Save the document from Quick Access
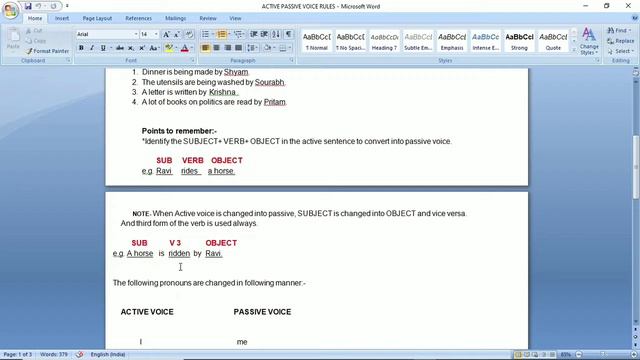Image resolution: width=640 pixels, height=360 pixels. [x=28, y=6]
